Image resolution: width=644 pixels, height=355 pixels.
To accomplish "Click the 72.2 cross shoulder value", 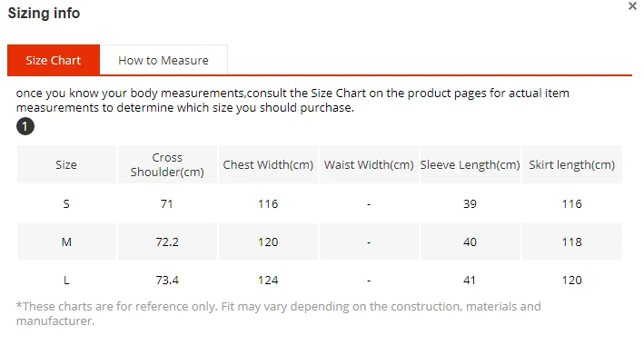I will coord(167,242).
